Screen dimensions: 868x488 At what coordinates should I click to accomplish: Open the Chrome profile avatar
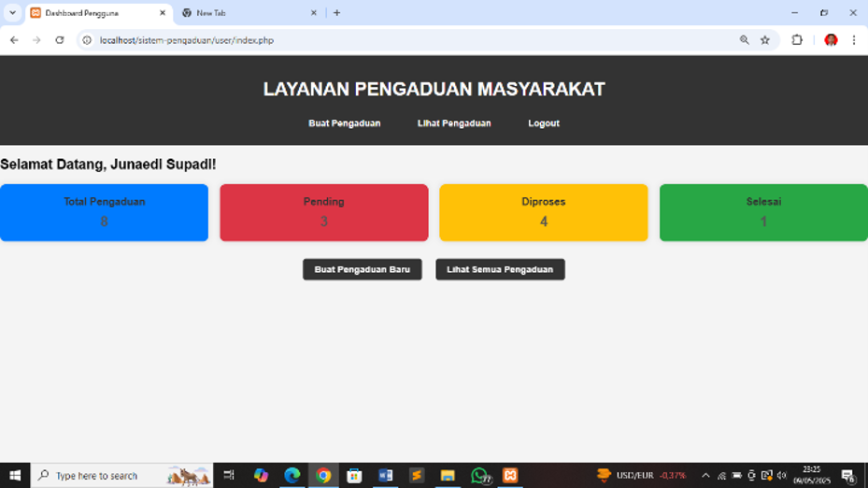[831, 40]
